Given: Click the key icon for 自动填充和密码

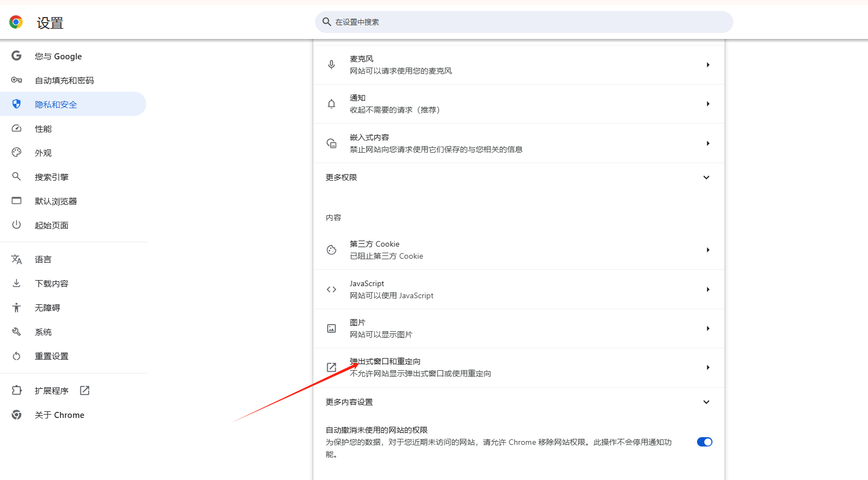Looking at the screenshot, I should tap(16, 80).
